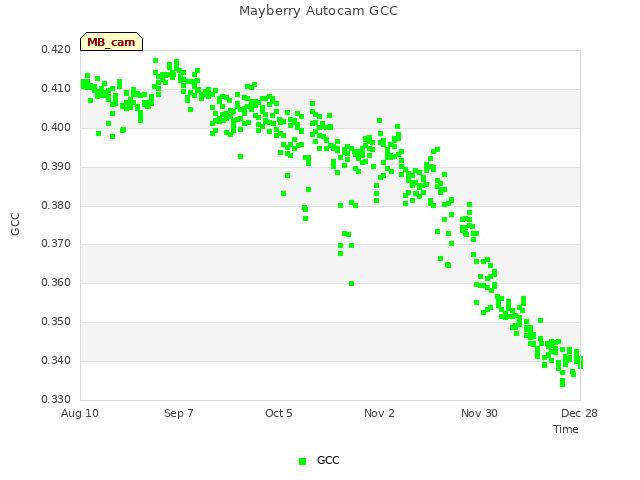The width and height of the screenshot is (640, 480).
Task: Click the y-axis value 0.360
Action: 56,282
